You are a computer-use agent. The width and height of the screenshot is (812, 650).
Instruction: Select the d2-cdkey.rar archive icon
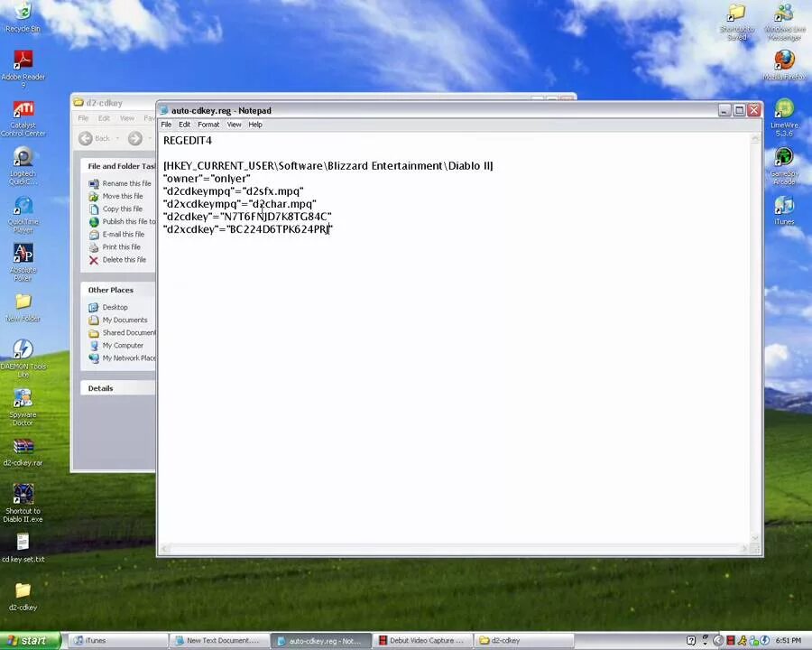click(23, 452)
